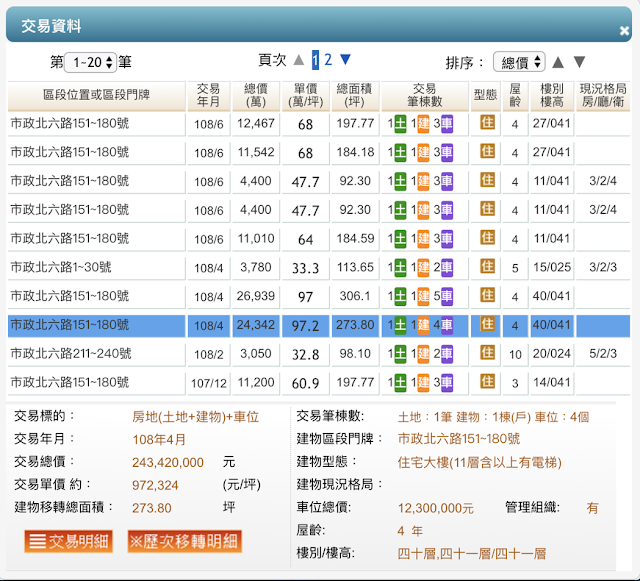Click purple 車 icon in the 11,200 row
The width and height of the screenshot is (640, 581).
click(x=447, y=383)
